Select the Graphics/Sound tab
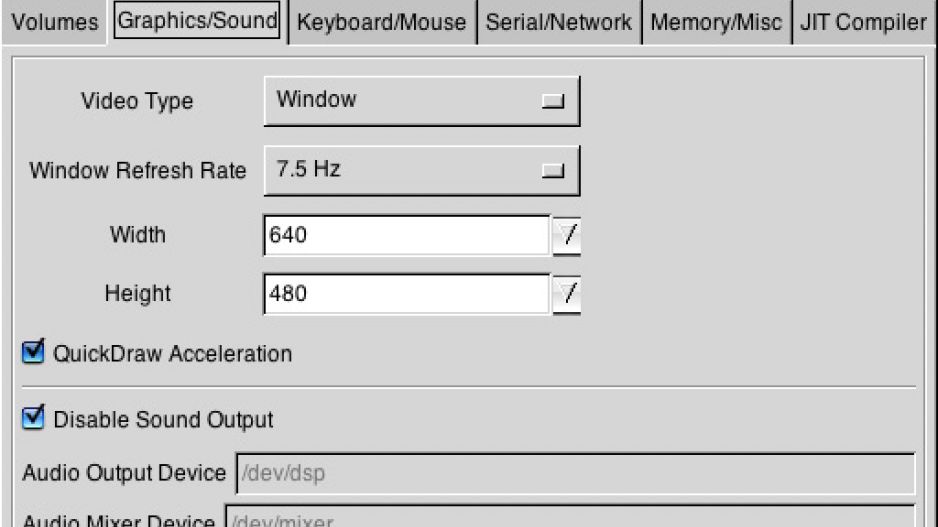The width and height of the screenshot is (938, 527). click(197, 21)
